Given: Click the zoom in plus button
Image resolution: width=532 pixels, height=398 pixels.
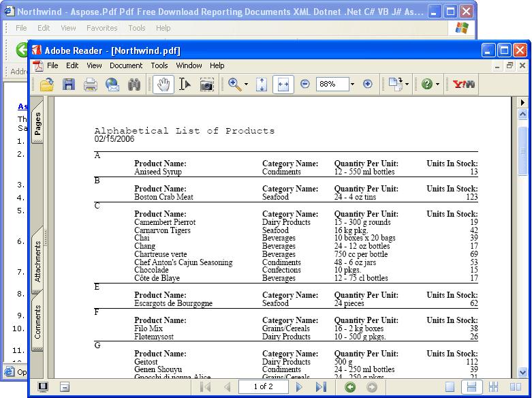Looking at the screenshot, I should 367,84.
